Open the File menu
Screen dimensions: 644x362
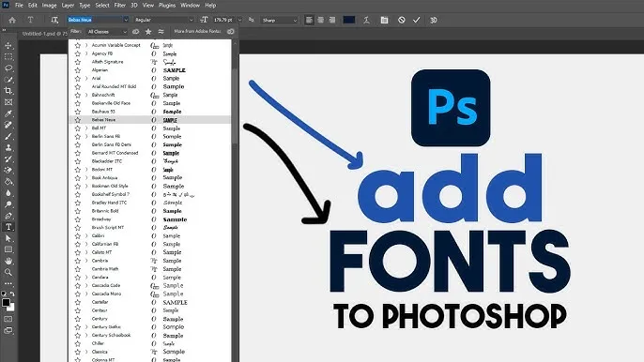click(19, 6)
